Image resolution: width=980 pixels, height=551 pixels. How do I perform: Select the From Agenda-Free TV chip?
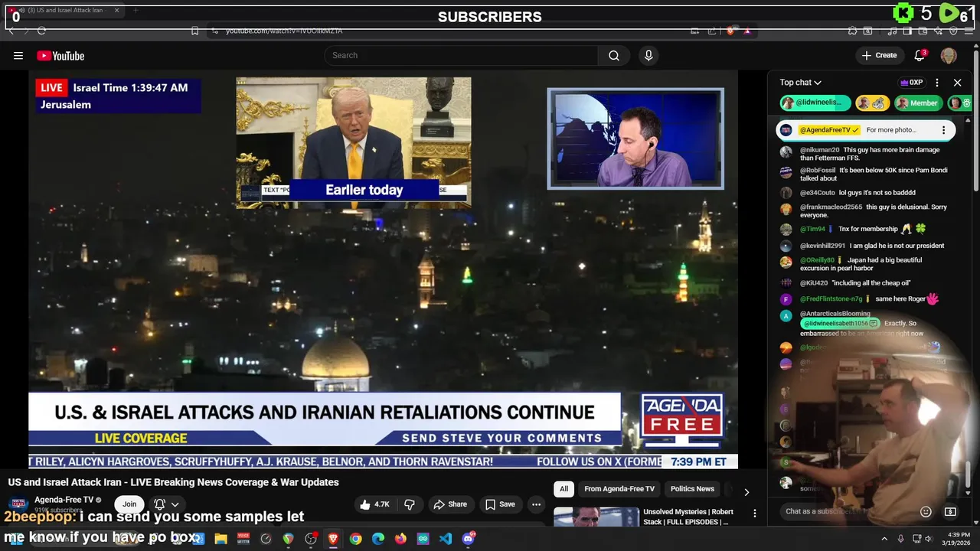click(619, 489)
